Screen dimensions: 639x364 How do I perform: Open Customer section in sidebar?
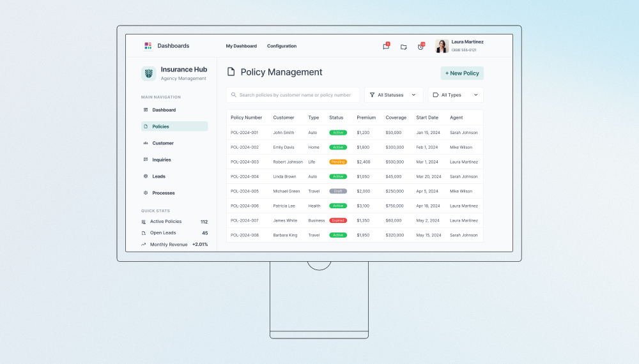click(163, 143)
